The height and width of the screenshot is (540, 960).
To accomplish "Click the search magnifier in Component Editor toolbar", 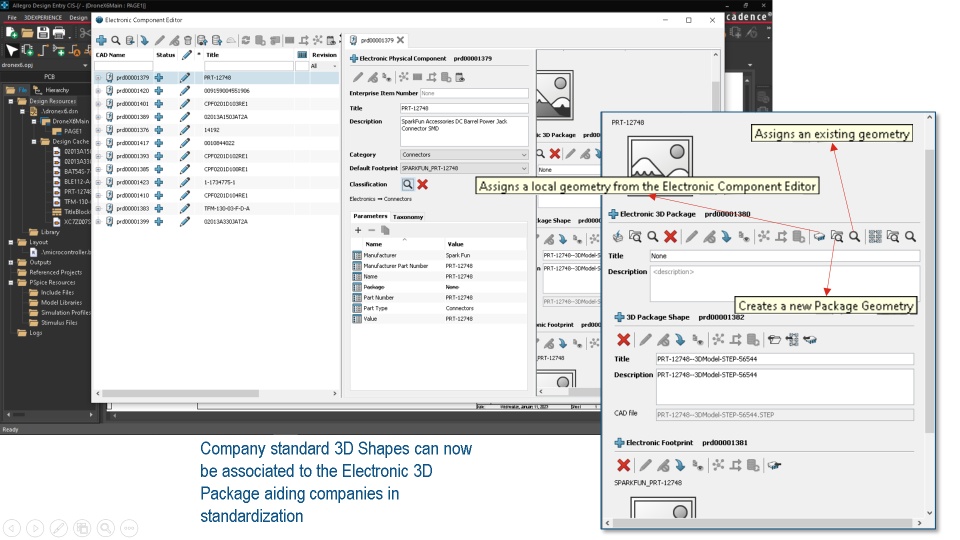I will point(116,40).
